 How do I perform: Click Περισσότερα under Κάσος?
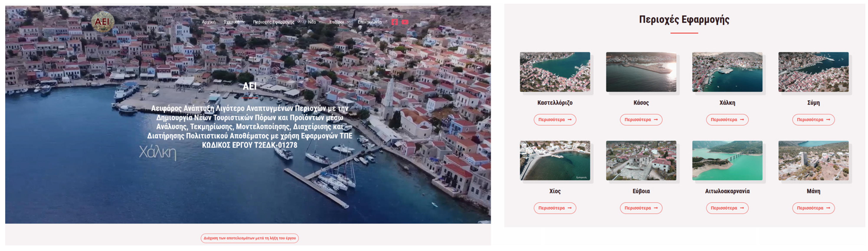[641, 120]
